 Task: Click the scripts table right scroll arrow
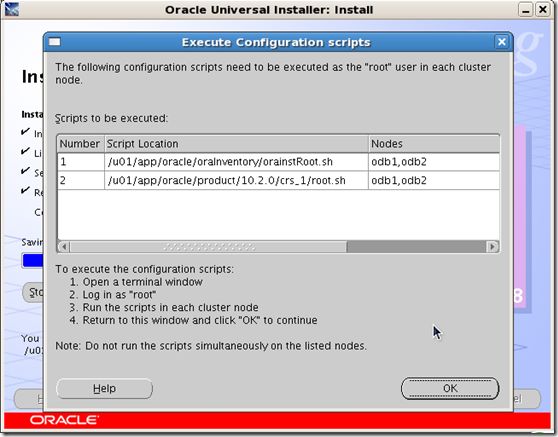point(493,246)
